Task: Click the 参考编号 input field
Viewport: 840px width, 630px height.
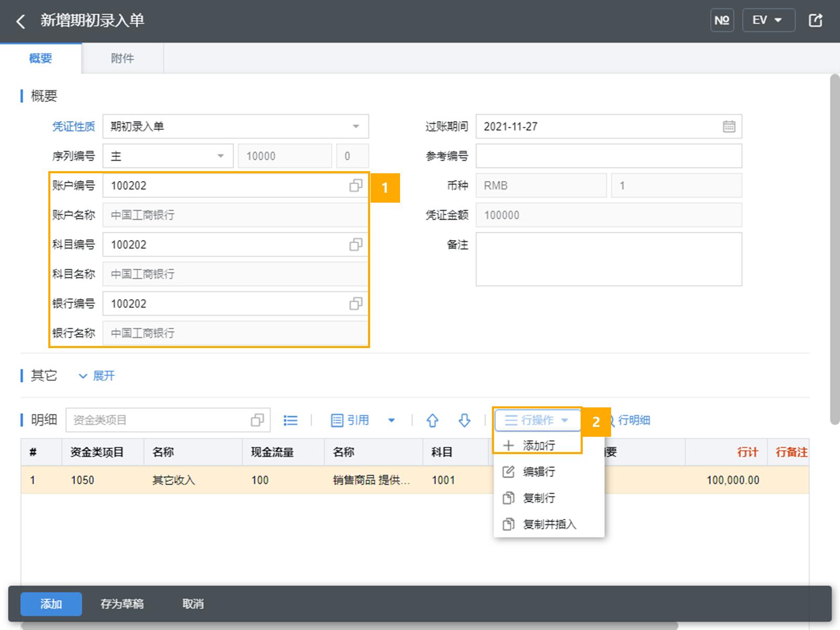Action: (x=608, y=156)
